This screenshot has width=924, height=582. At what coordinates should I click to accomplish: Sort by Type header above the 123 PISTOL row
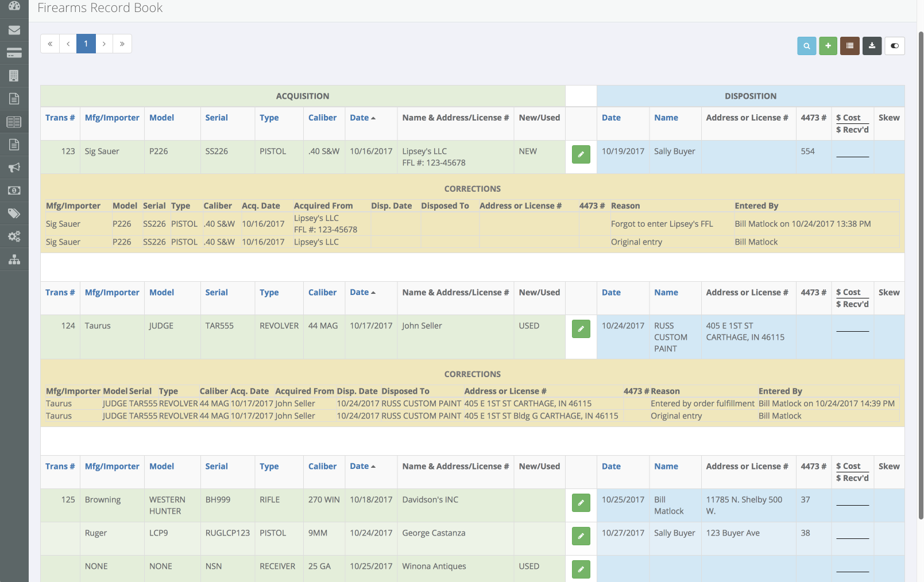point(269,118)
